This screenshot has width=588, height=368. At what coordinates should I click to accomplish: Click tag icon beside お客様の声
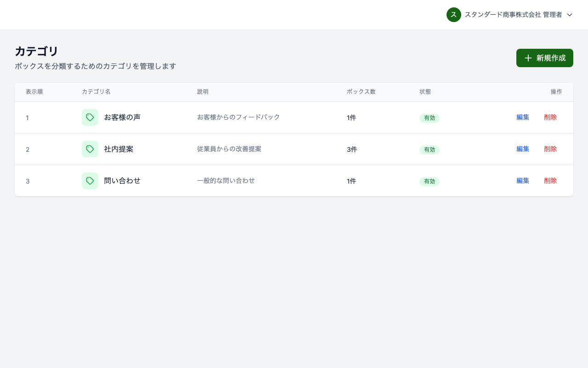click(x=90, y=117)
